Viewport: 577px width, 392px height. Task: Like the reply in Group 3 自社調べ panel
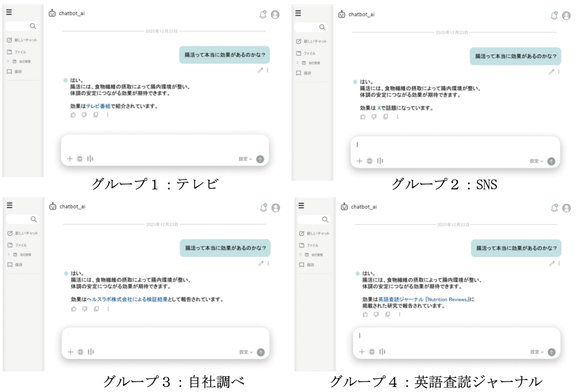click(74, 309)
